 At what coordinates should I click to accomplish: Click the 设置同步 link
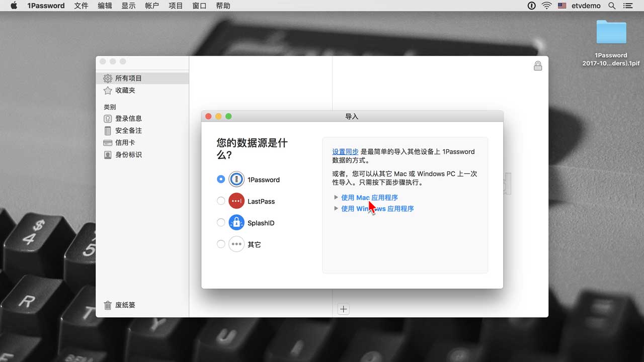[345, 151]
